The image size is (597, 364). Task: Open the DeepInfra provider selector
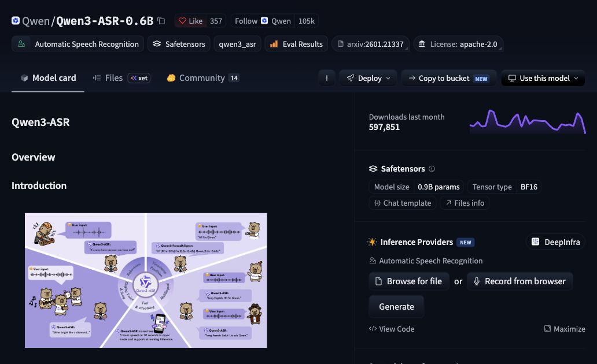pyautogui.click(x=555, y=242)
